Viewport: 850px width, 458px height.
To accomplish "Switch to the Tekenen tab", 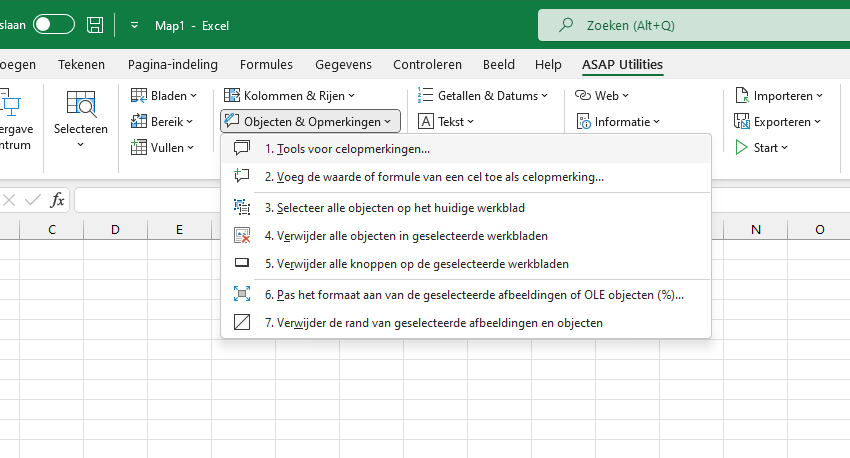I will click(x=81, y=64).
